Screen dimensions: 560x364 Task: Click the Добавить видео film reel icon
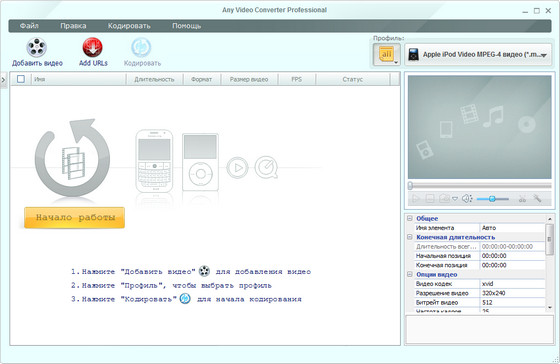click(x=36, y=47)
